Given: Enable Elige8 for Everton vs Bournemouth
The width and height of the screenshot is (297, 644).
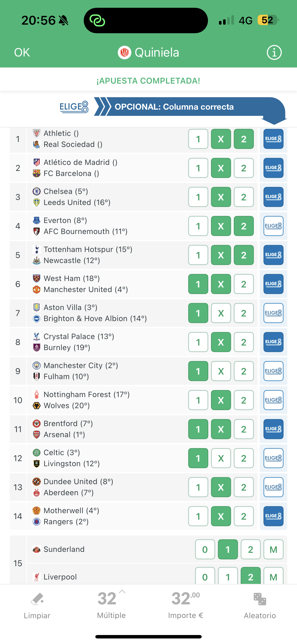Looking at the screenshot, I should [x=273, y=226].
